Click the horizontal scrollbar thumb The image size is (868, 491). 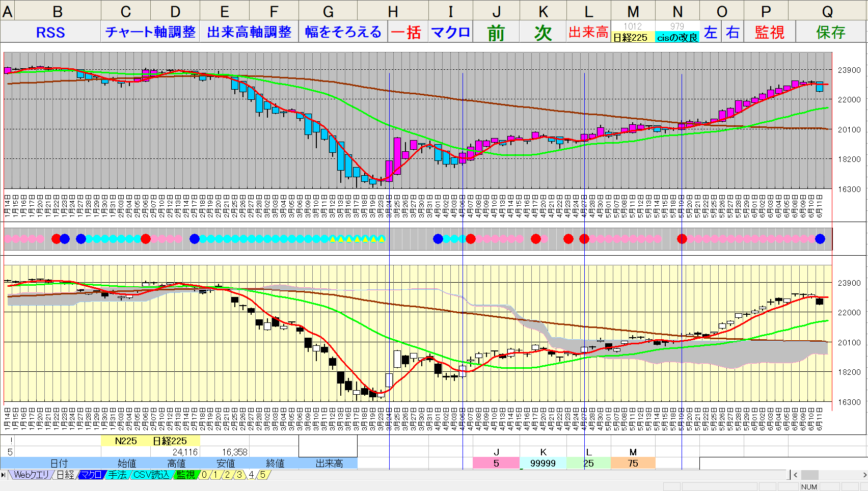click(x=809, y=475)
